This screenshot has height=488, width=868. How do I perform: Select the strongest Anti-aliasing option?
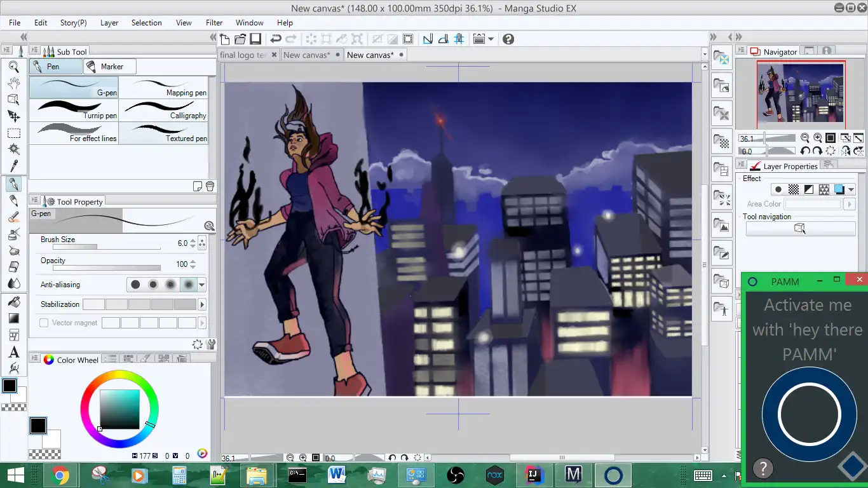pyautogui.click(x=189, y=285)
